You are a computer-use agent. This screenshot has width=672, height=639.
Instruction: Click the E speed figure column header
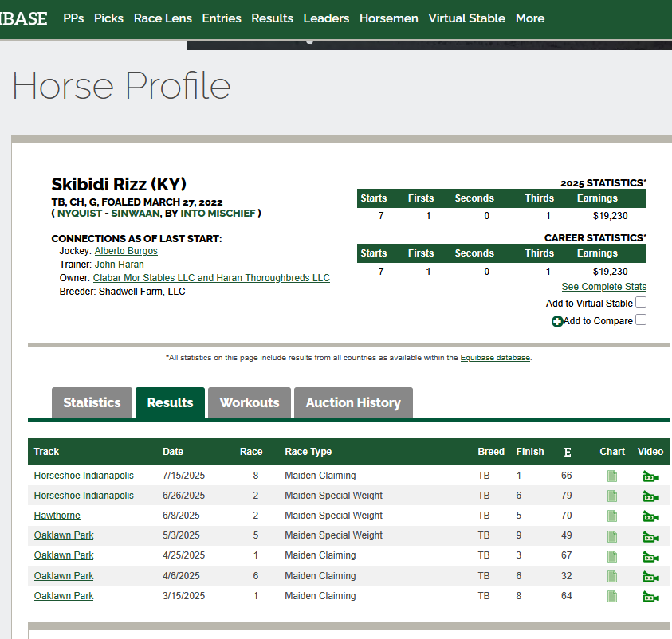pos(568,453)
